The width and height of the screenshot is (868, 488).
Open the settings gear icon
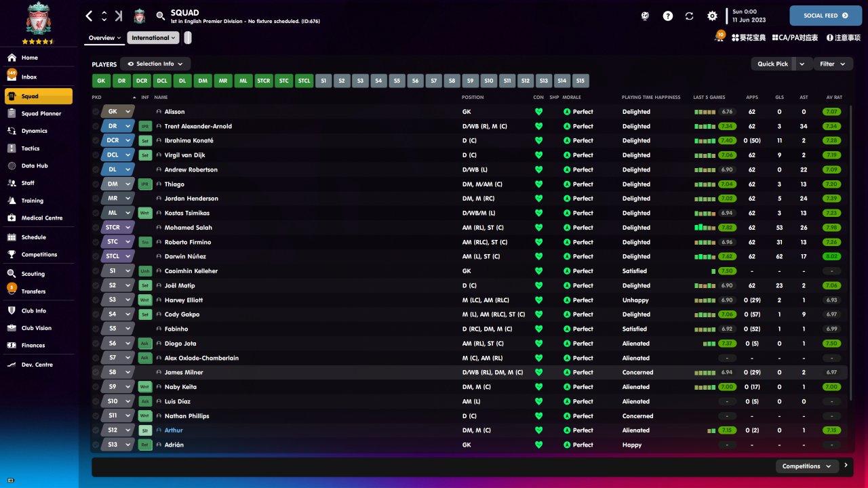712,16
